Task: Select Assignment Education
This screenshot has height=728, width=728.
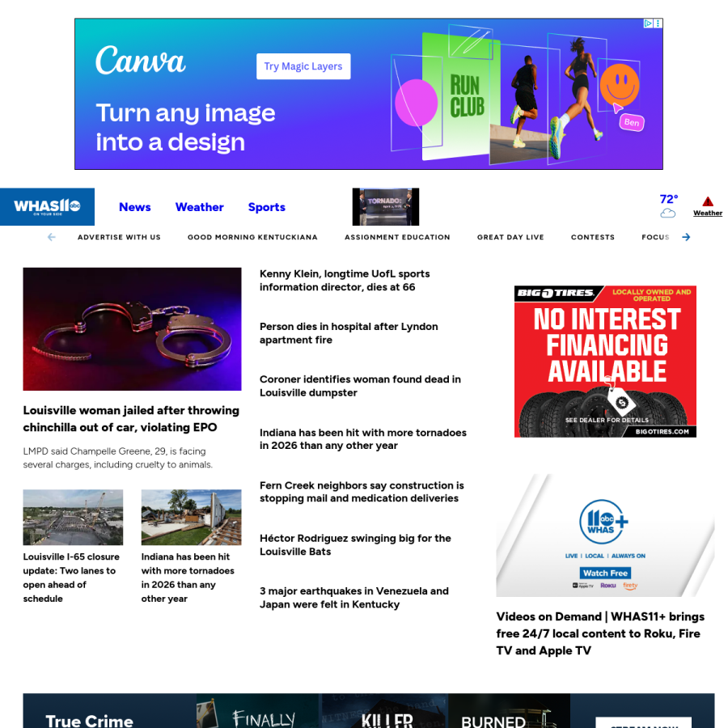Action: [x=397, y=237]
